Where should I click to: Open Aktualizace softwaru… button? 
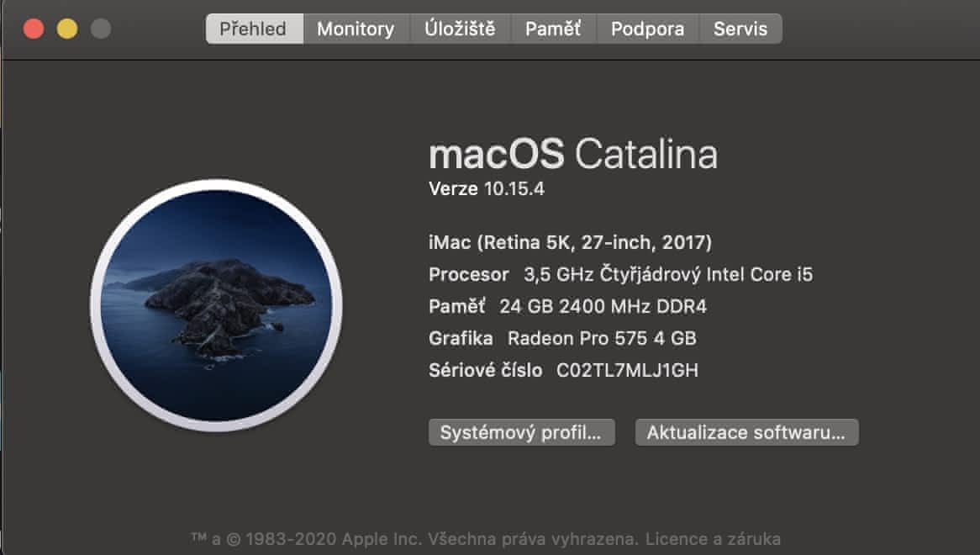tap(746, 433)
